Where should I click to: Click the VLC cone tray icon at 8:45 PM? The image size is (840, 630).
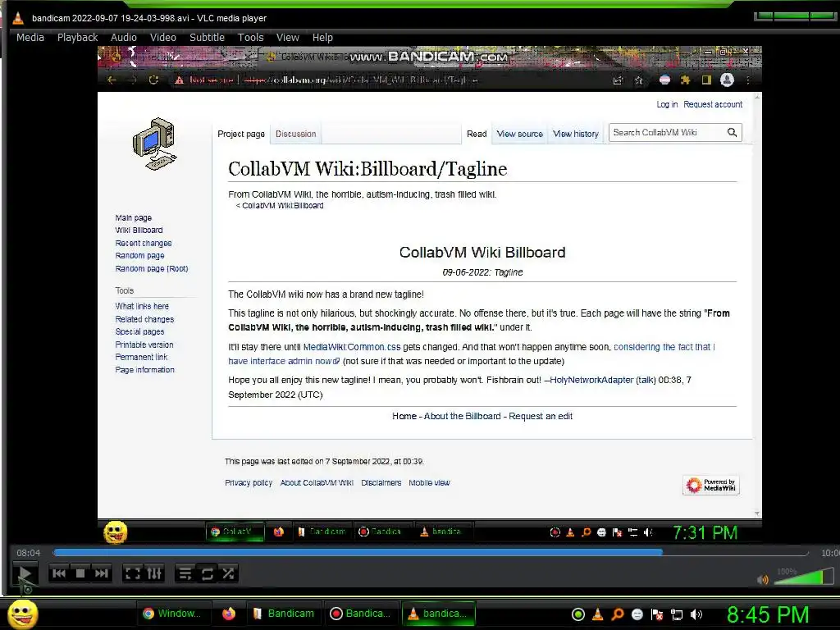coord(598,614)
